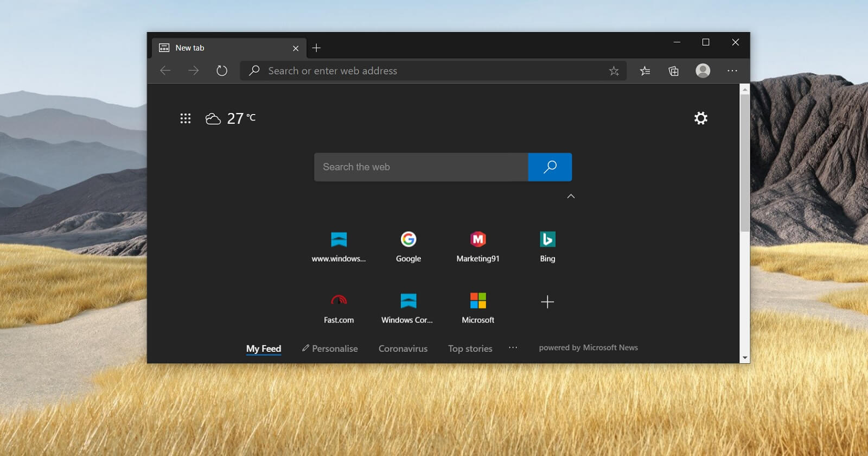The height and width of the screenshot is (456, 868).
Task: Open the Microsoft quick link
Action: point(478,308)
